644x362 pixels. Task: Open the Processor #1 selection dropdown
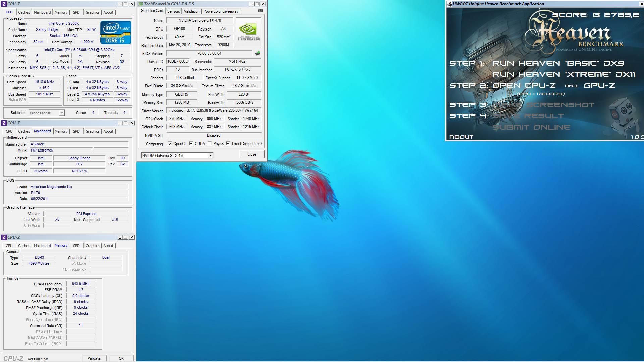(62, 113)
